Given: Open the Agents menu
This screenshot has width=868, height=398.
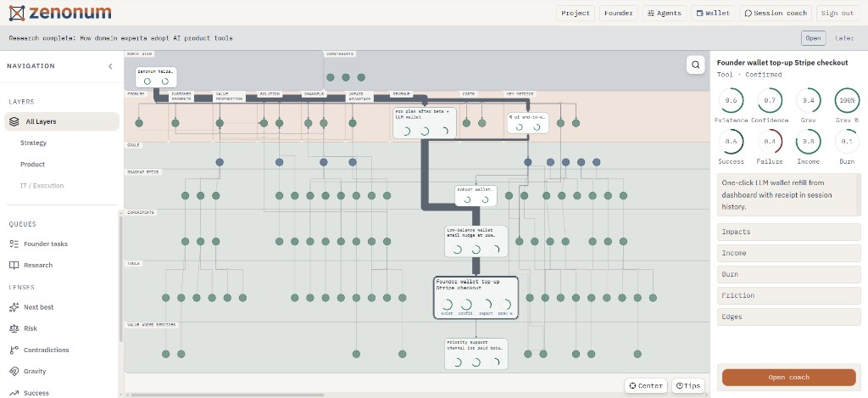Looking at the screenshot, I should [x=665, y=14].
